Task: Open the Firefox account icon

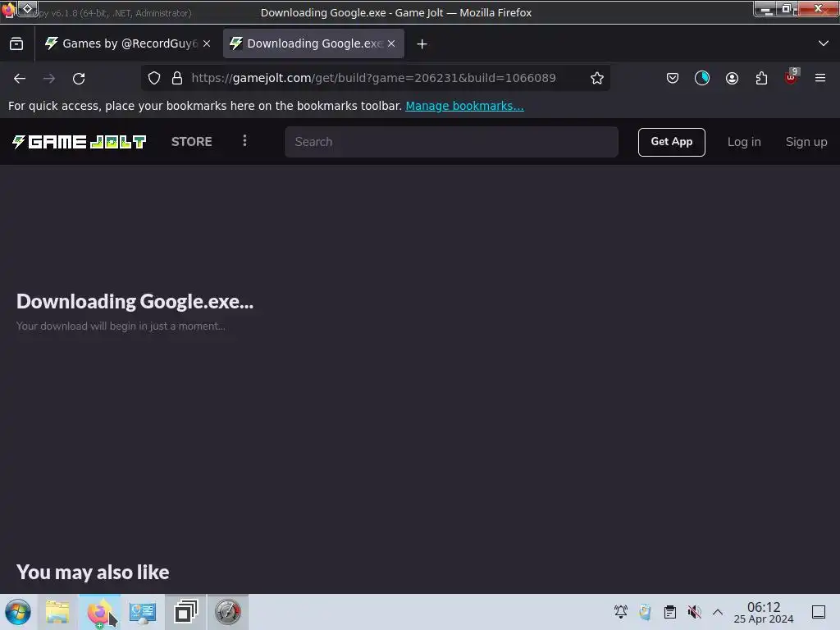Action: [x=732, y=78]
